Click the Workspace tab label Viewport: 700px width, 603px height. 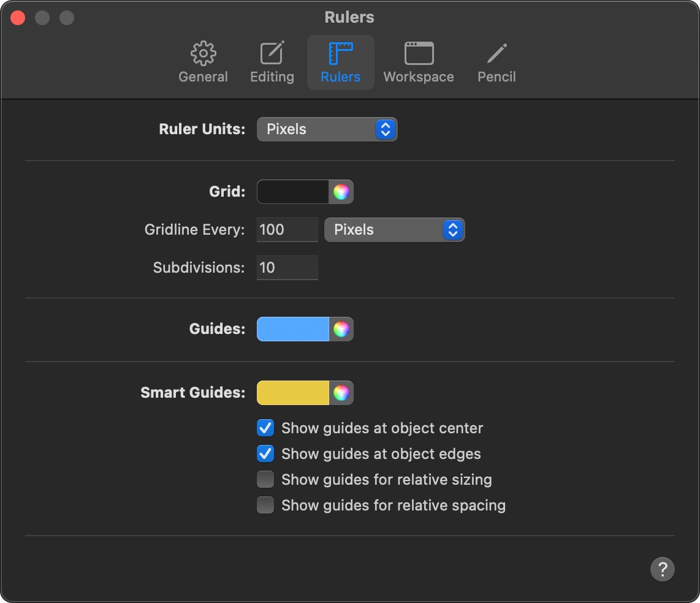pyautogui.click(x=419, y=77)
